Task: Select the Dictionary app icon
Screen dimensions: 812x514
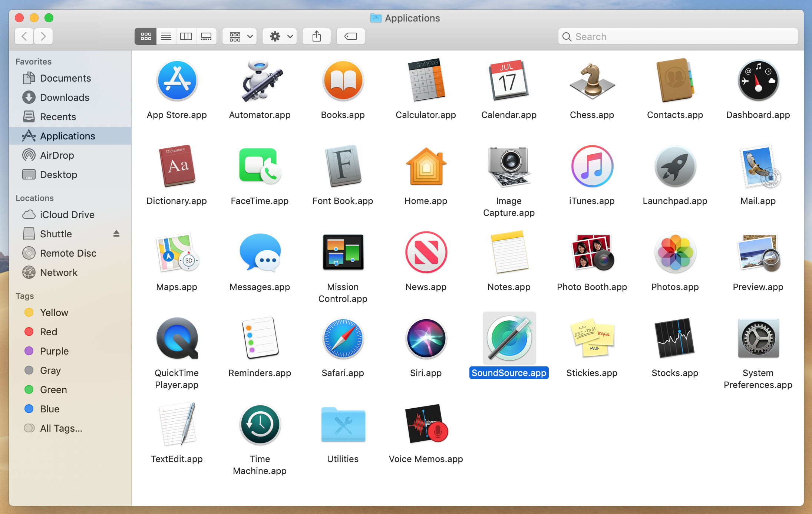Action: tap(177, 166)
